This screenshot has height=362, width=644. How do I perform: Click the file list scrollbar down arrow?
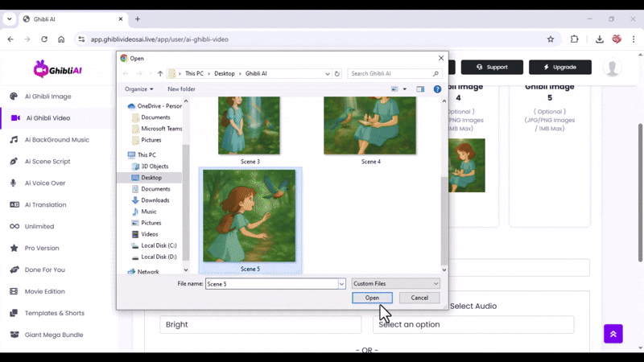tap(444, 270)
